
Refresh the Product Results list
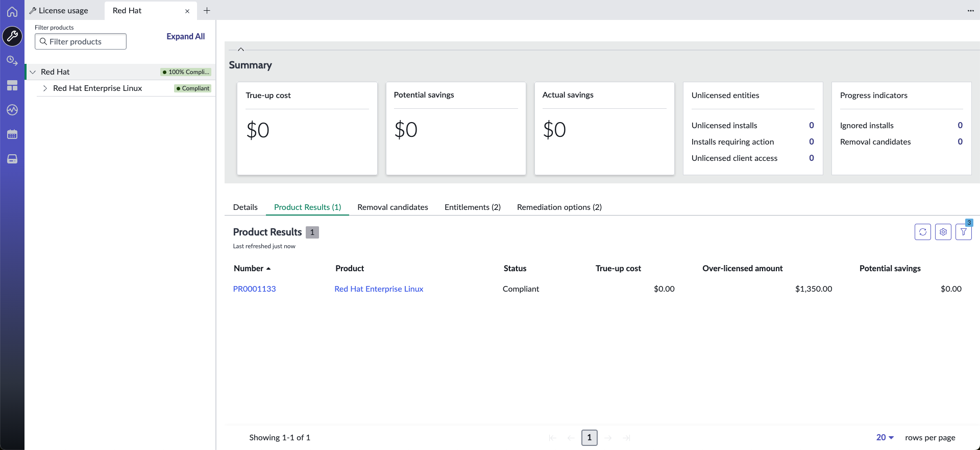point(923,232)
